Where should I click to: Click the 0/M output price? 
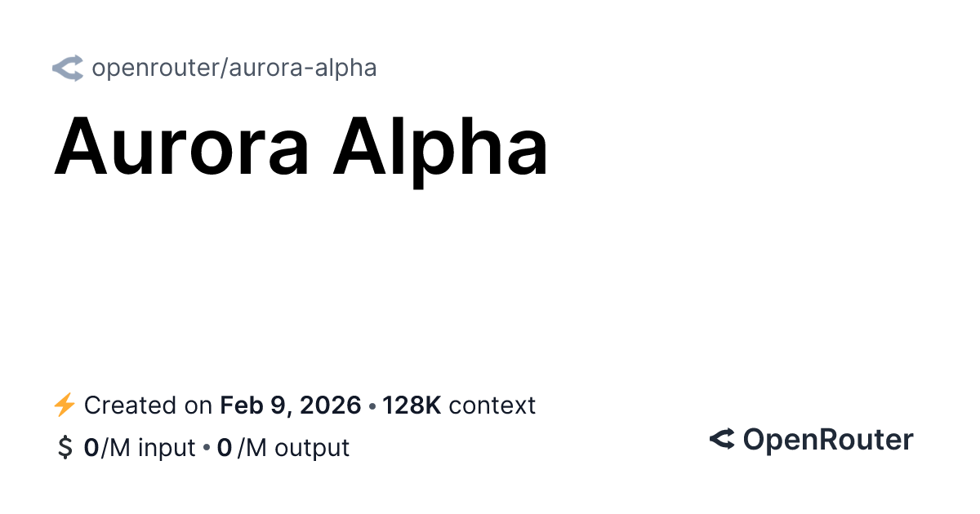[x=283, y=448]
